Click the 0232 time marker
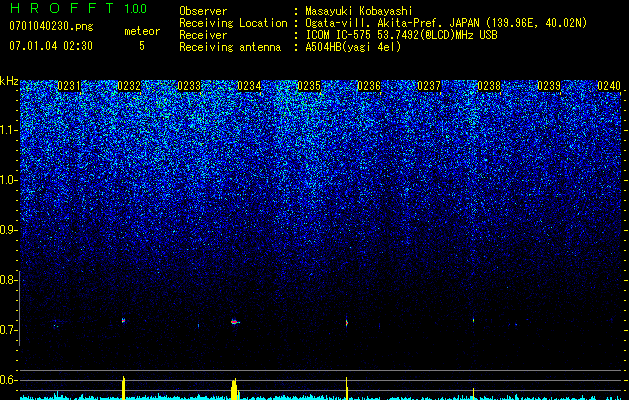Image resolution: width=629 pixels, height=400 pixels. pos(129,86)
